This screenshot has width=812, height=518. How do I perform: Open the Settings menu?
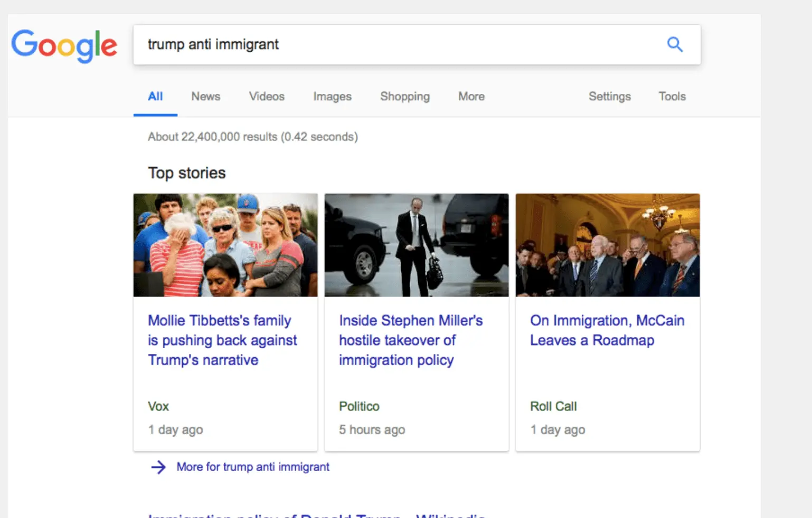609,97
